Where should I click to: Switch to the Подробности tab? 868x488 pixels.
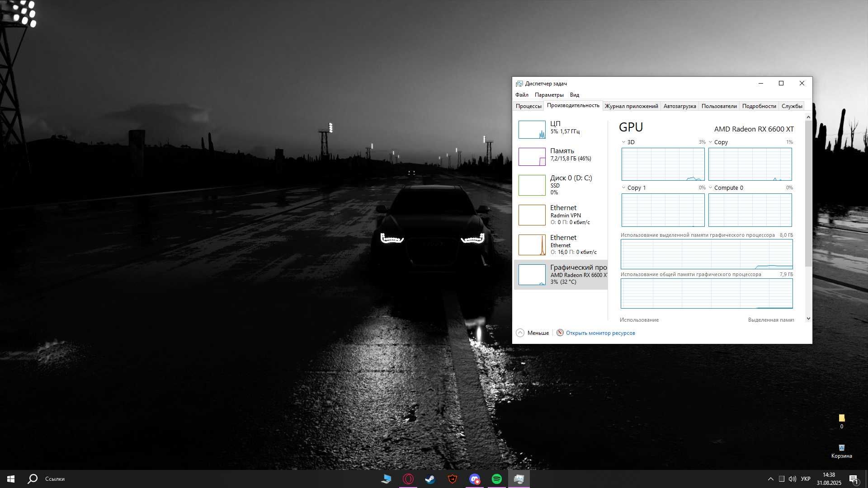point(759,106)
